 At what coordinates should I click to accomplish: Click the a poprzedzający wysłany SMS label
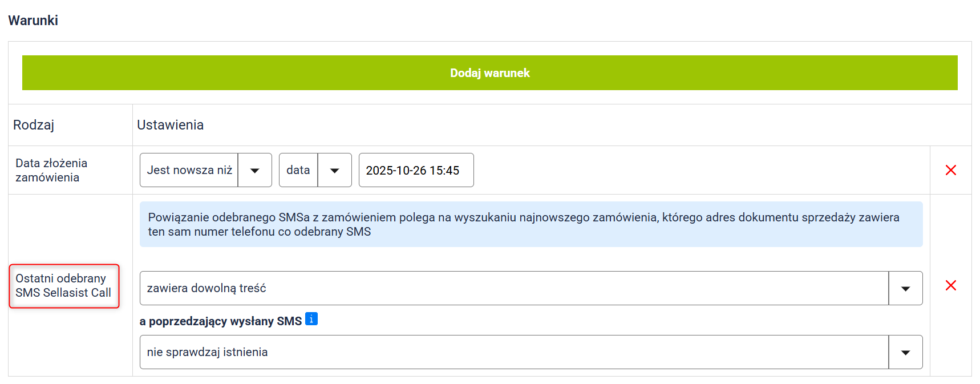tap(221, 321)
